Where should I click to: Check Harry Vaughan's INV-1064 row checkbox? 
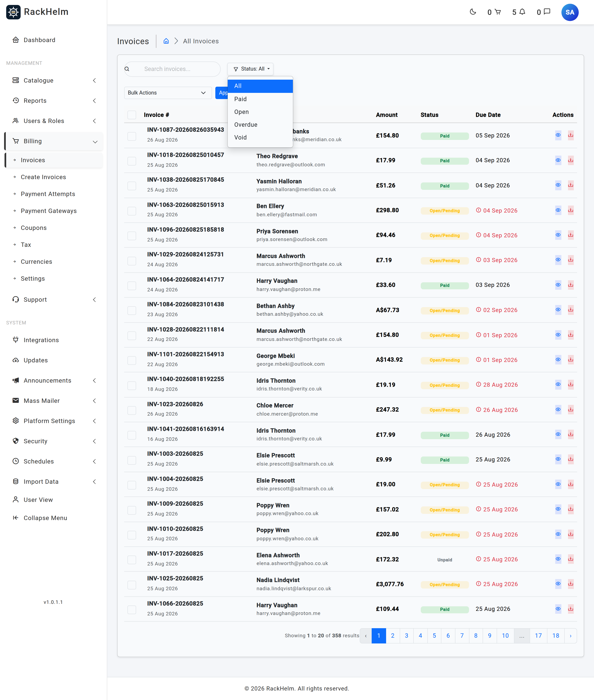(132, 286)
